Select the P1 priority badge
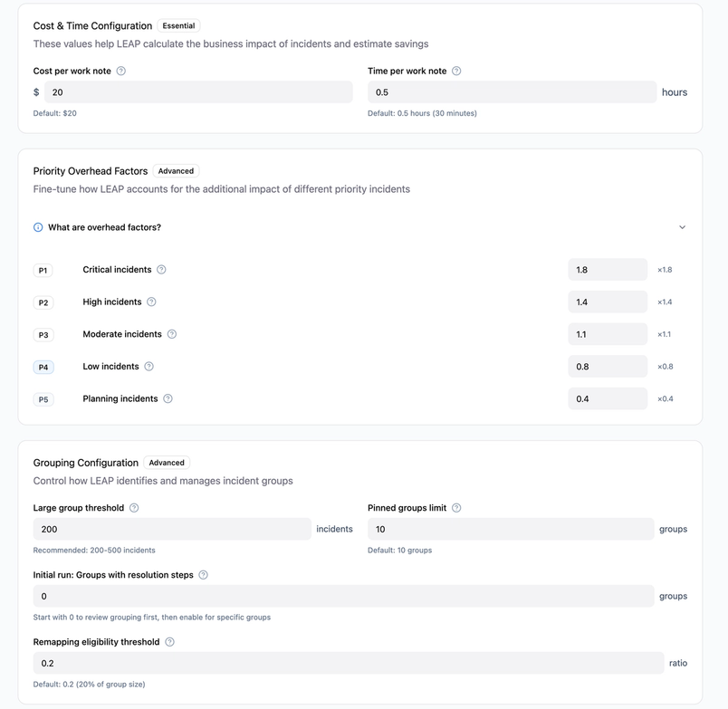 [x=43, y=269]
